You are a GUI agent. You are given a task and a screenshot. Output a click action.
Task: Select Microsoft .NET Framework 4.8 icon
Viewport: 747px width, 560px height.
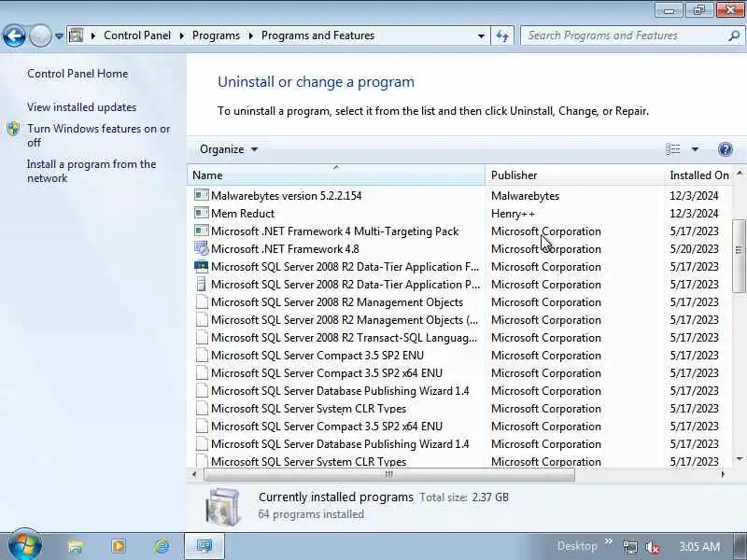pyautogui.click(x=202, y=248)
